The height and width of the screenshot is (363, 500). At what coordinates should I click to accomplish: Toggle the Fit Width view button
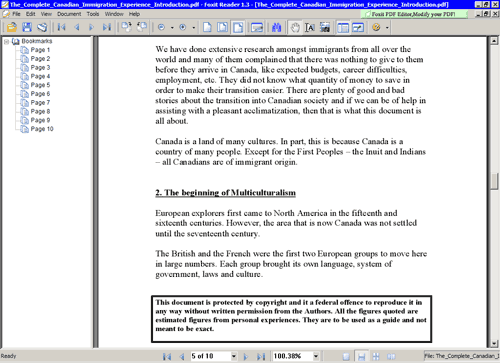238,27
